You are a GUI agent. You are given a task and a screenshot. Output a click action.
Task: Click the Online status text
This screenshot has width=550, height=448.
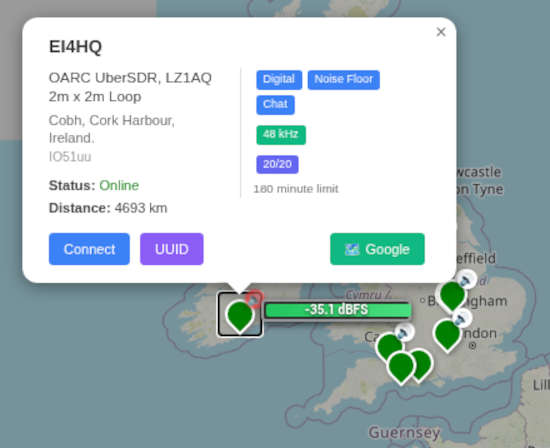(x=119, y=185)
